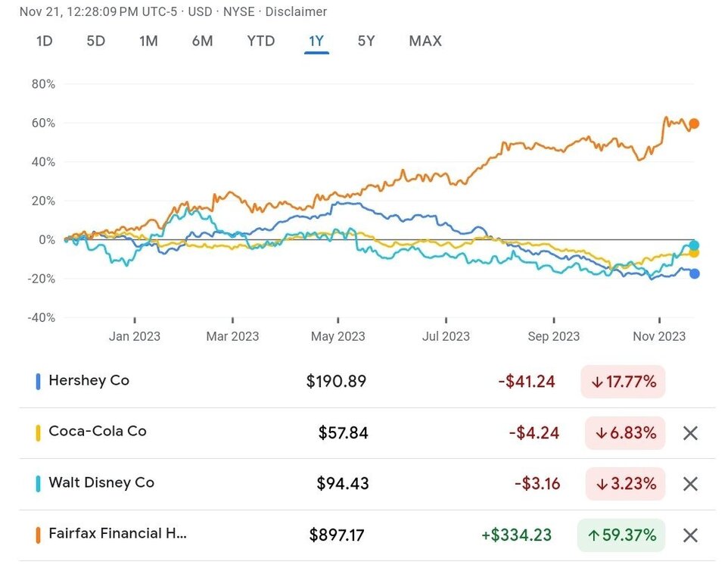The width and height of the screenshot is (728, 568).
Task: Remove Fairfax Financial from comparison
Action: [x=690, y=535]
